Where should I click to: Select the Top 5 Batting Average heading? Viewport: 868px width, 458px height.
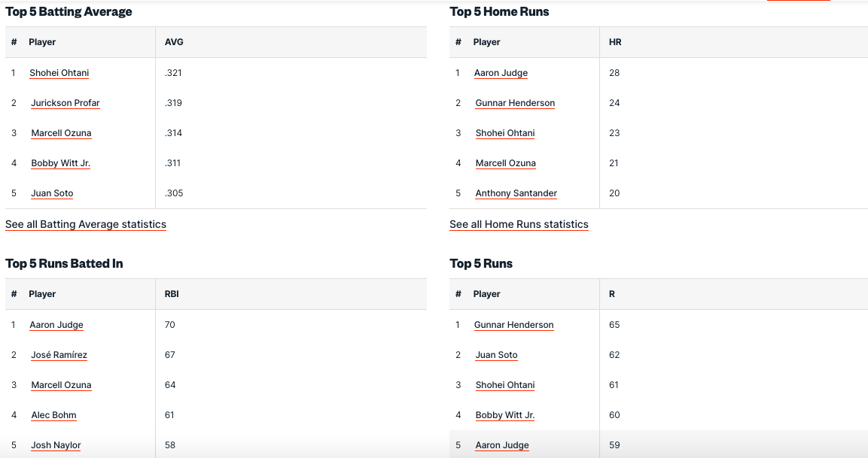pos(69,11)
